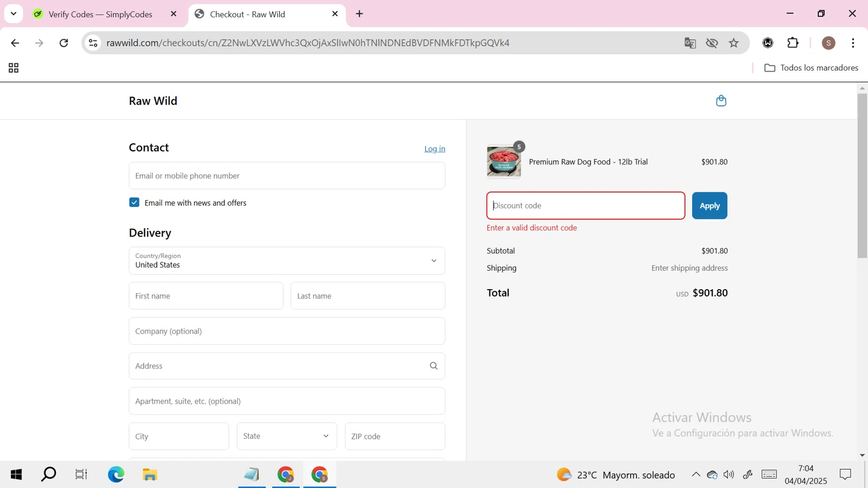Click the circular W extension icon

768,43
